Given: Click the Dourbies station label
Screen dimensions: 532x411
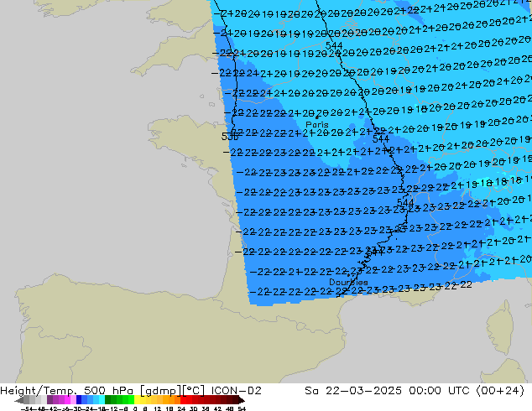Looking at the screenshot, I should (348, 282).
